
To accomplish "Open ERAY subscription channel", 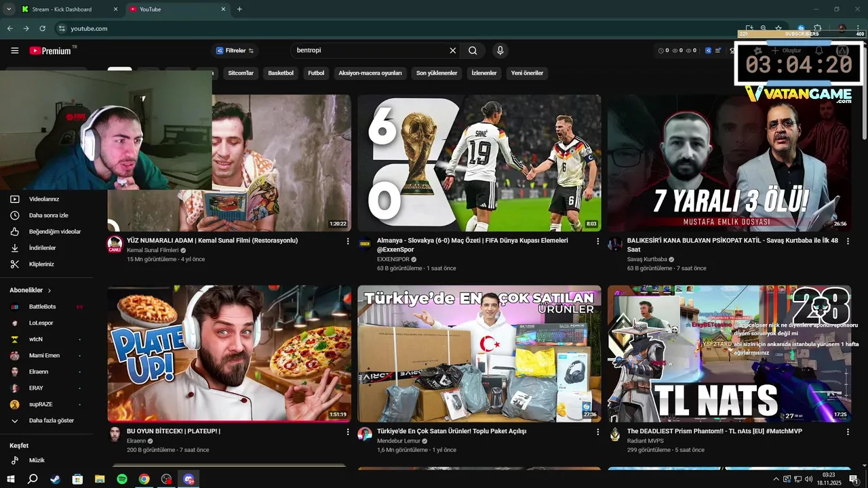I will [47, 388].
